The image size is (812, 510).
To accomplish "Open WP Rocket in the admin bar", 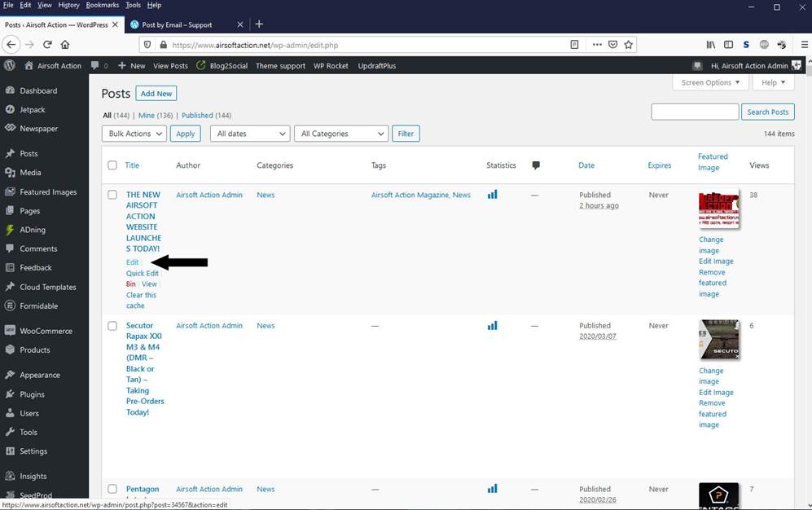I will tap(331, 66).
